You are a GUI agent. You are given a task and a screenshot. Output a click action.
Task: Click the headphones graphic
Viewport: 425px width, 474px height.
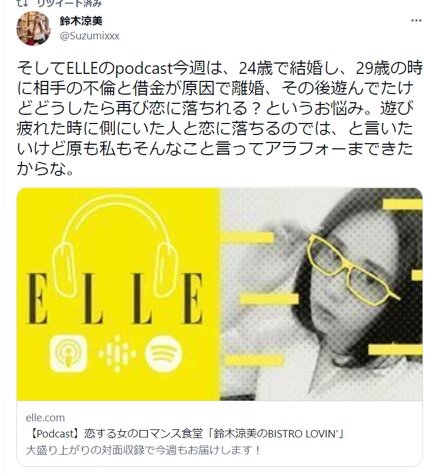click(115, 246)
